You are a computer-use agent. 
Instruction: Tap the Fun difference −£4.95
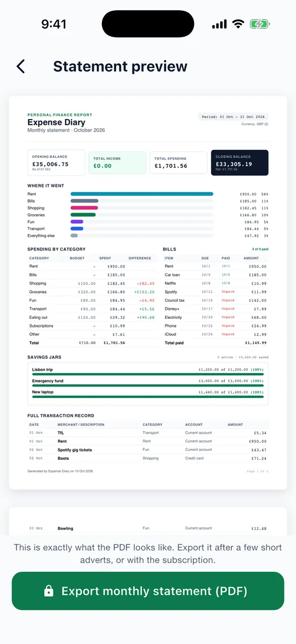click(146, 301)
